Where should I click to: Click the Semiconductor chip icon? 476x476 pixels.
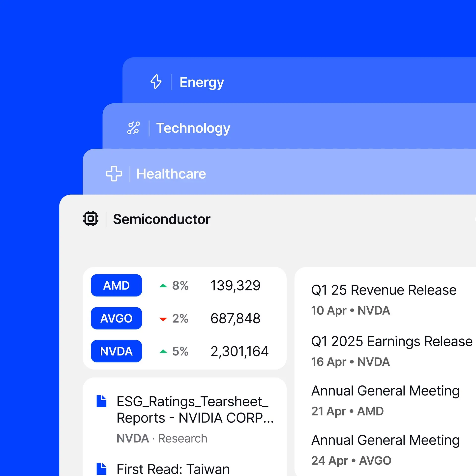[x=90, y=219]
